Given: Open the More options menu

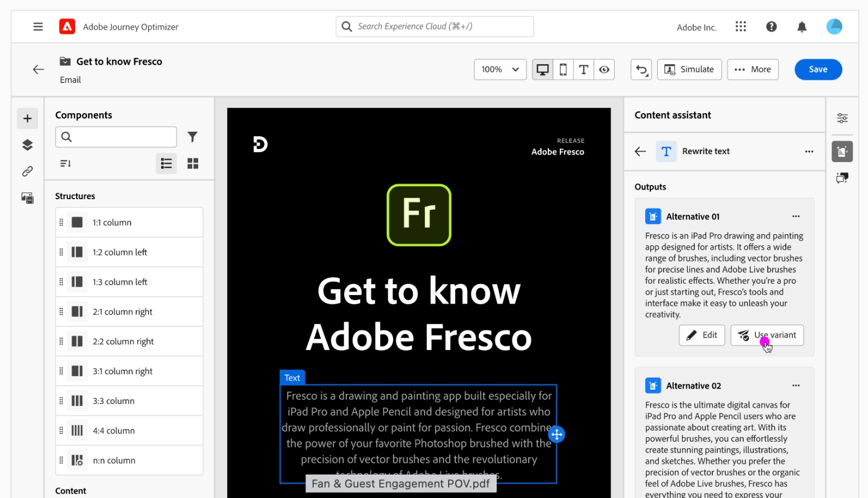Looking at the screenshot, I should pyautogui.click(x=753, y=70).
